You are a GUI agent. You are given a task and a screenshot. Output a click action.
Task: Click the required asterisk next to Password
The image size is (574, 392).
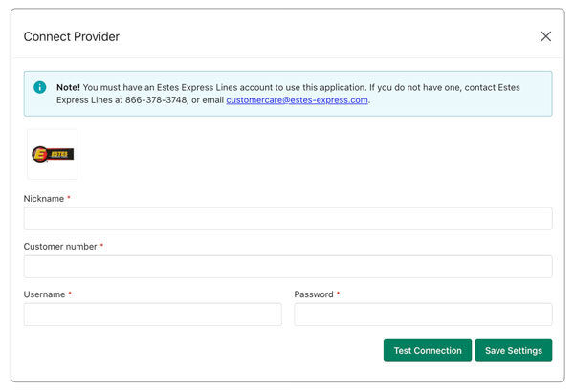pyautogui.click(x=338, y=294)
